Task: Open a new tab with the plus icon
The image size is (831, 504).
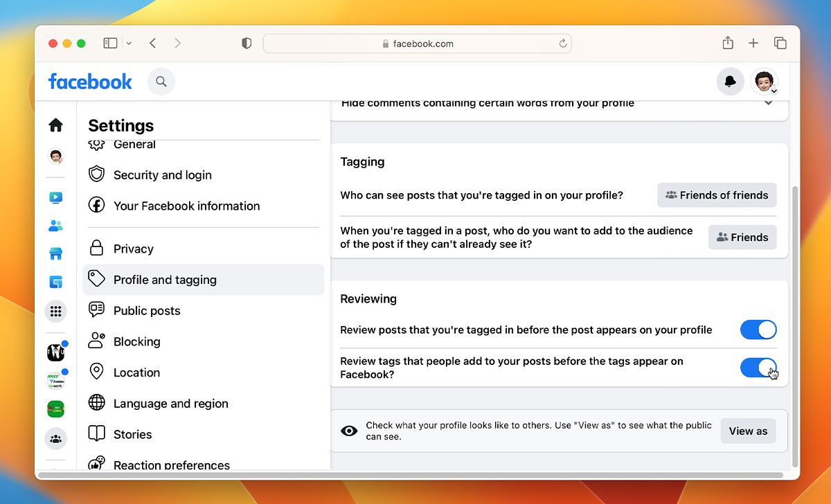Action: (x=753, y=43)
